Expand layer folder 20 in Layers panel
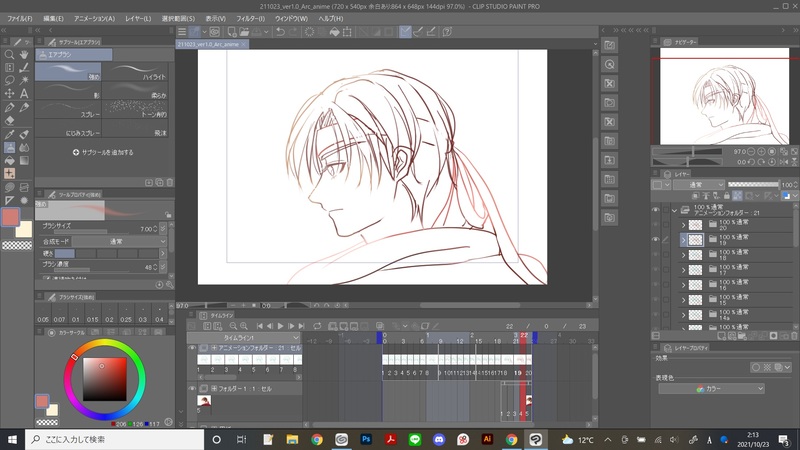 (684, 226)
